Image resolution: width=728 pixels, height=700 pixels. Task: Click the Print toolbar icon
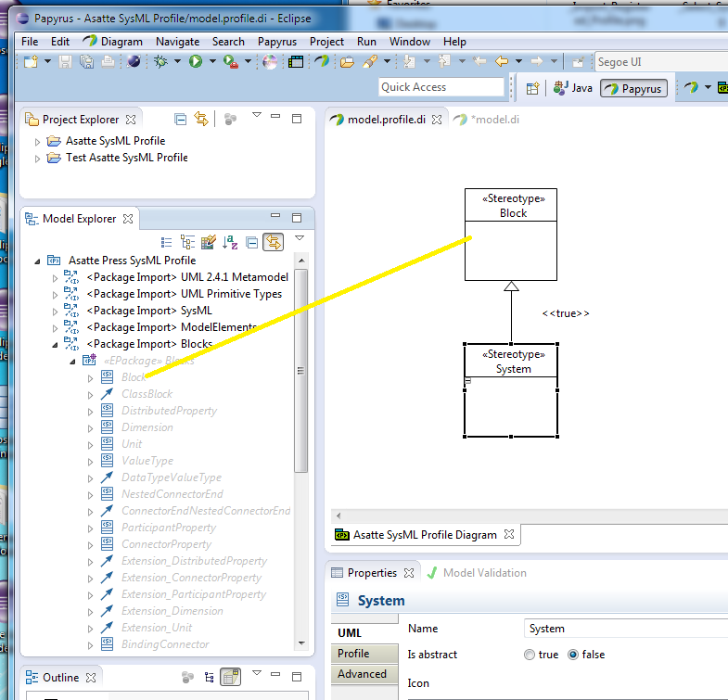tap(108, 61)
